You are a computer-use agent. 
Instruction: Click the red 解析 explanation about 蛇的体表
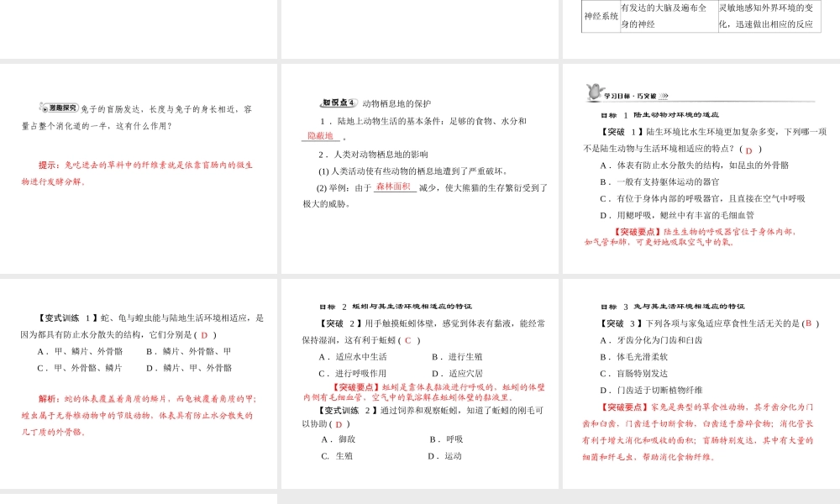[x=139, y=415]
